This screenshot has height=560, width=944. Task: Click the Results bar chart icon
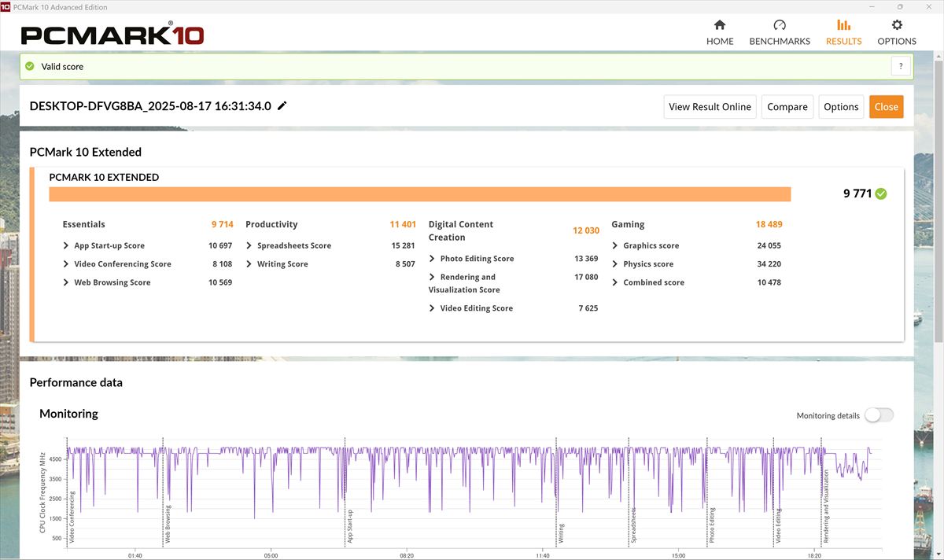(x=843, y=25)
